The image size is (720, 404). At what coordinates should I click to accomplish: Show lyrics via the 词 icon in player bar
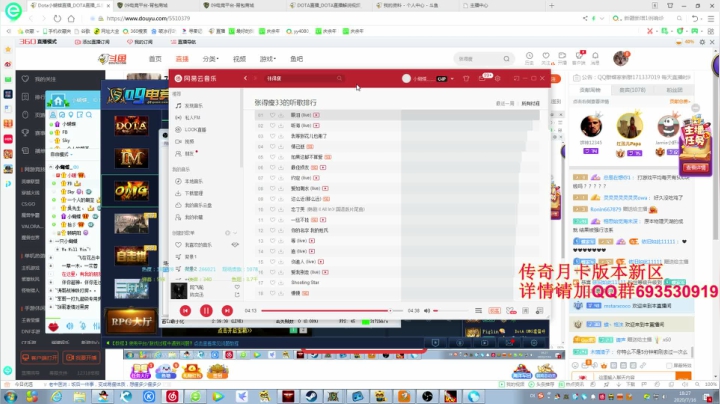click(x=526, y=311)
